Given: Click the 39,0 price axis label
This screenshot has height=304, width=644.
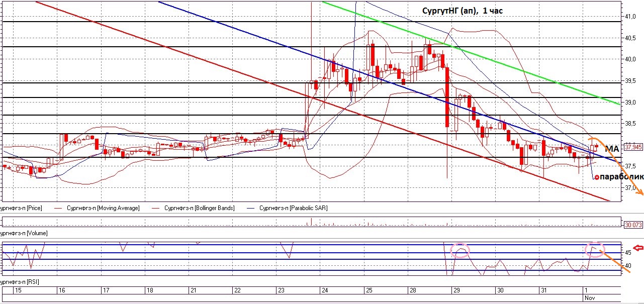Looking at the screenshot, I should pos(631,103).
